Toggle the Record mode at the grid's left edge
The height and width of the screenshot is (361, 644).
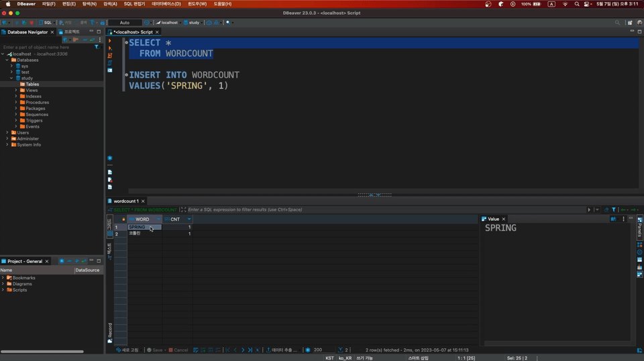tap(110, 333)
